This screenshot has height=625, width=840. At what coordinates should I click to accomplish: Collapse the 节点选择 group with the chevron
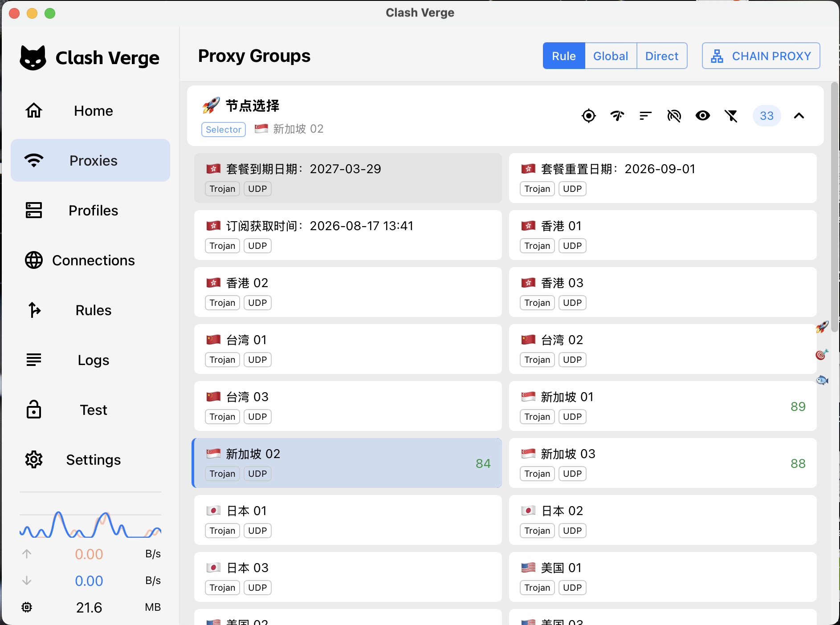(x=799, y=116)
